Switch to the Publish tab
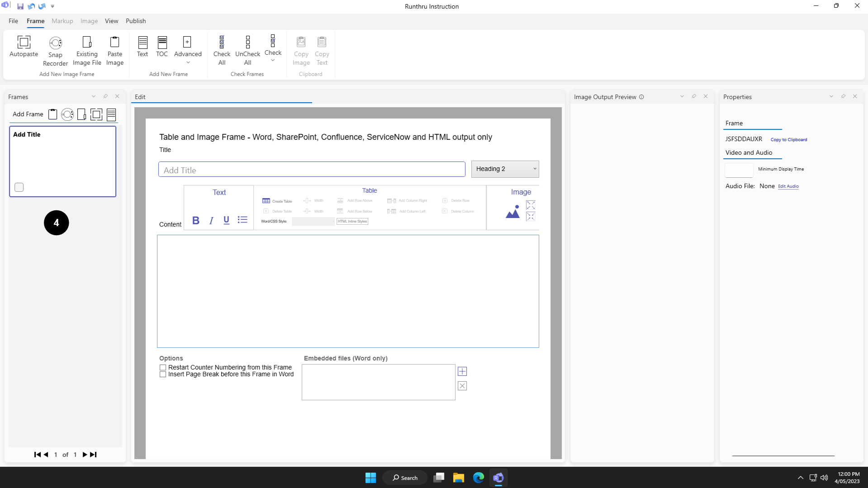The image size is (868, 488). tap(136, 21)
